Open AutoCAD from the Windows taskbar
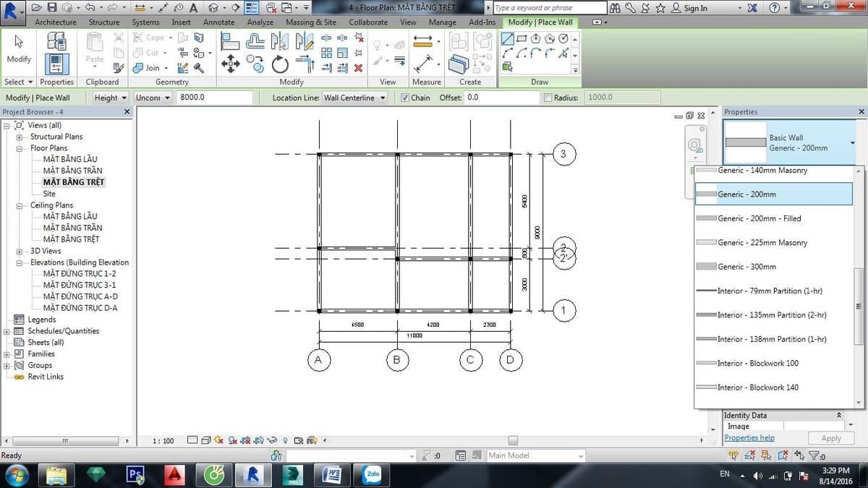This screenshot has height=488, width=868. coord(174,474)
